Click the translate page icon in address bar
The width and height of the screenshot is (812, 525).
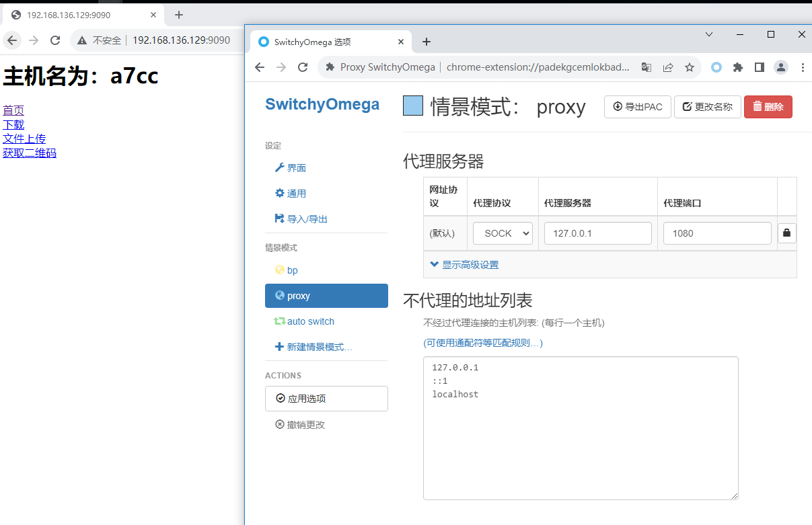point(647,67)
